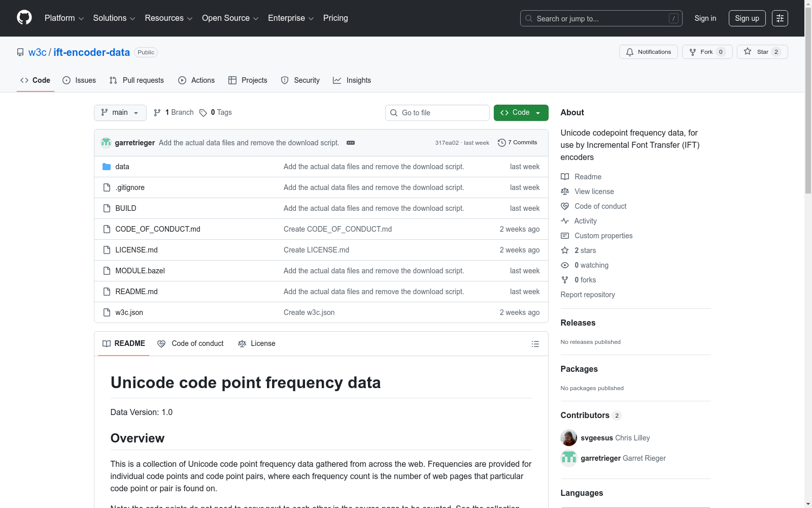The height and width of the screenshot is (508, 812).
Task: Expand the Resources menu
Action: pyautogui.click(x=169, y=18)
